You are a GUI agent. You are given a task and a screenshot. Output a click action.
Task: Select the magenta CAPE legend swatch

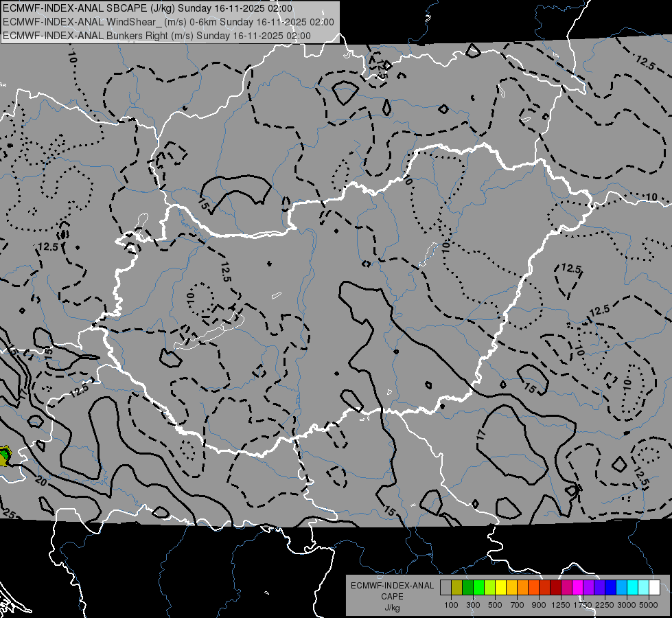(578, 588)
